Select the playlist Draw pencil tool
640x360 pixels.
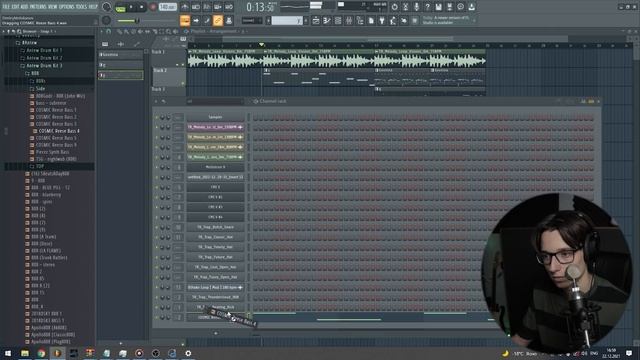click(x=119, y=31)
